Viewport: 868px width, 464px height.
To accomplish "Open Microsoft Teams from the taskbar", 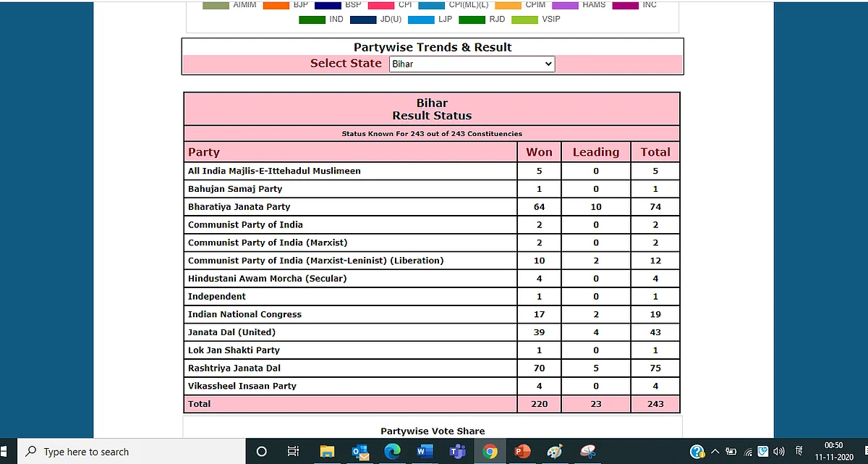I will (457, 451).
